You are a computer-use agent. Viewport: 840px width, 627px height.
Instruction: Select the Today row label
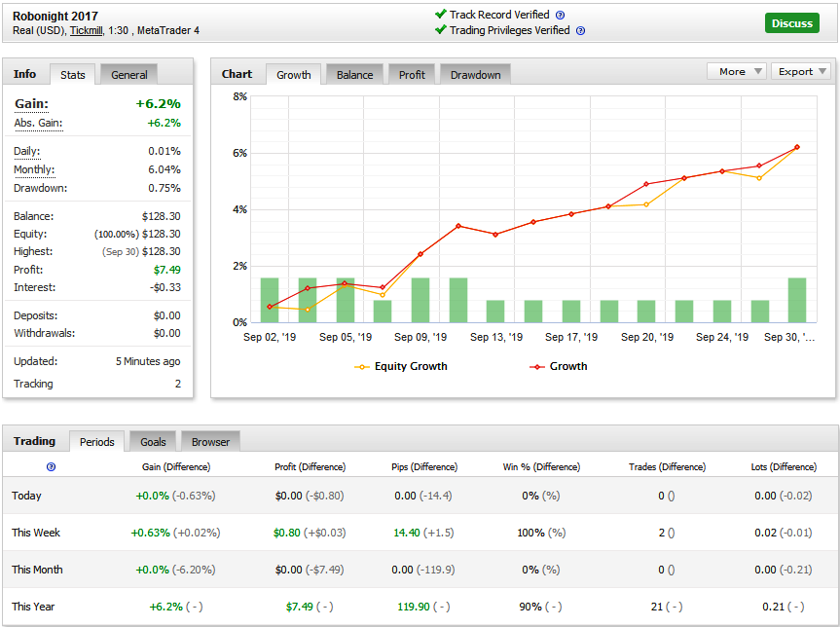click(x=26, y=496)
